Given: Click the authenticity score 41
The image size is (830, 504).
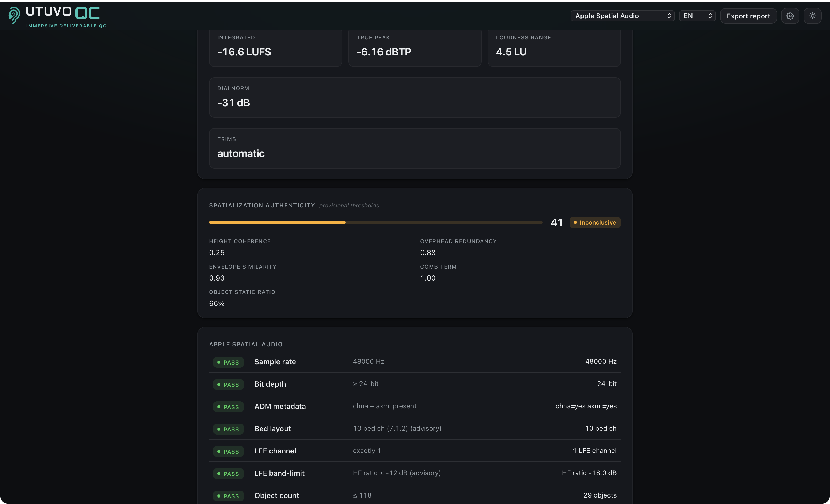Looking at the screenshot, I should (556, 222).
